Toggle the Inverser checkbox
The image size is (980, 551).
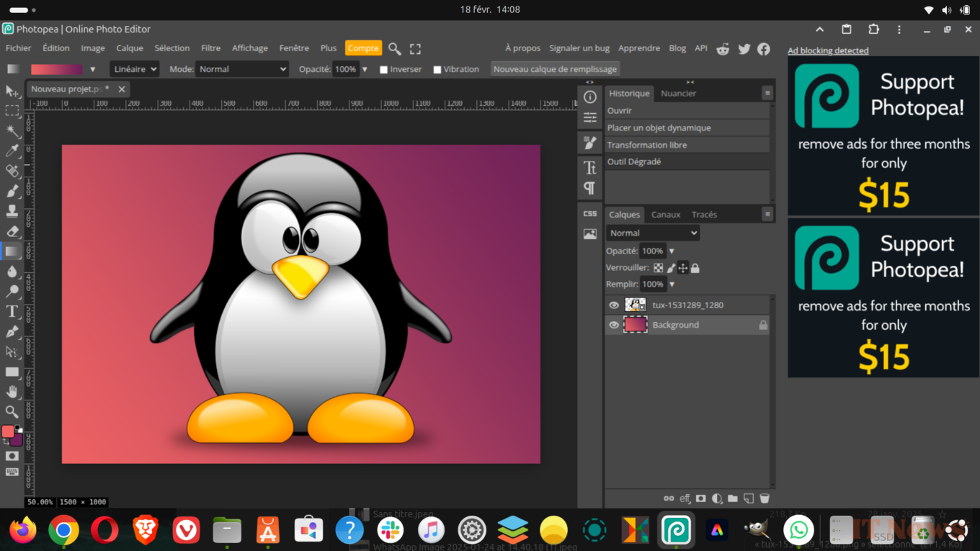tap(384, 70)
